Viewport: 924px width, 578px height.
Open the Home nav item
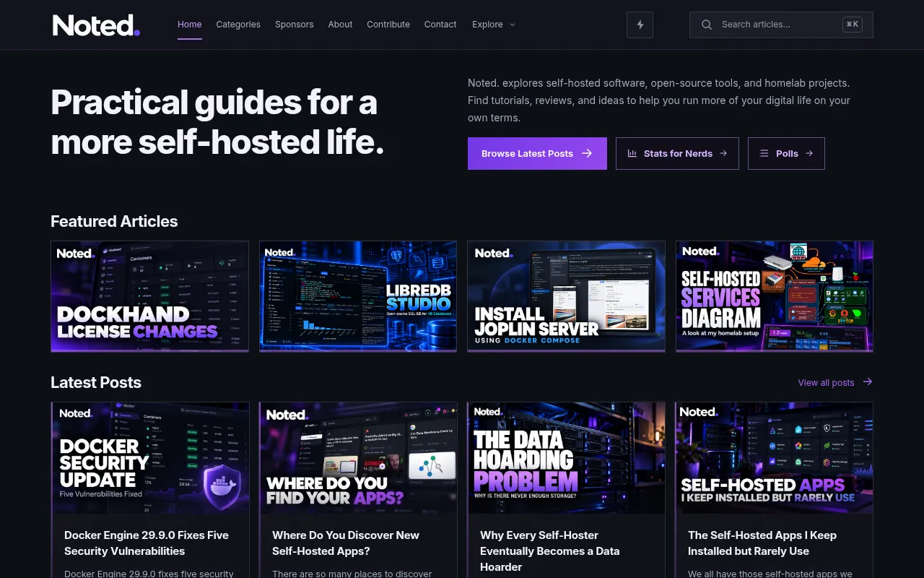(x=190, y=25)
